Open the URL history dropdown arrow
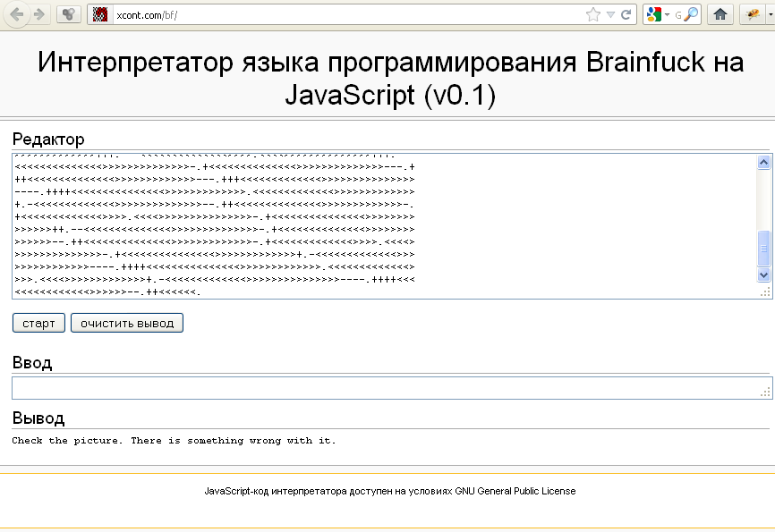 click(610, 15)
